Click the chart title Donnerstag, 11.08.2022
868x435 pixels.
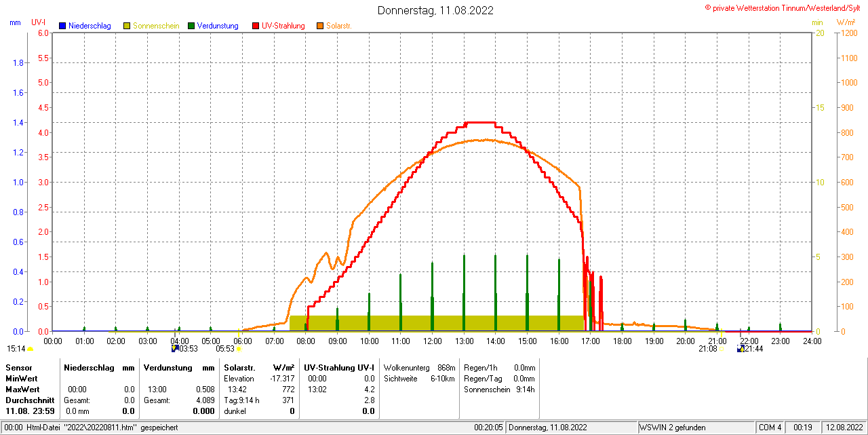(x=435, y=10)
